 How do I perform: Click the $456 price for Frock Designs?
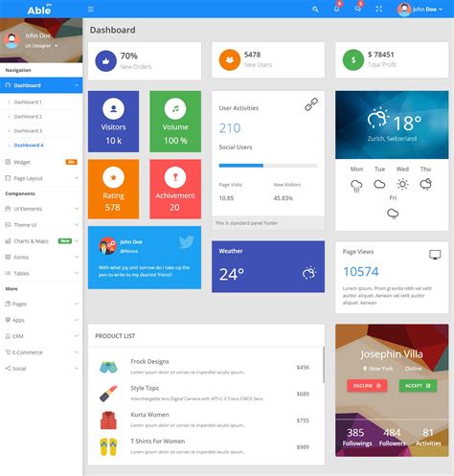(303, 368)
